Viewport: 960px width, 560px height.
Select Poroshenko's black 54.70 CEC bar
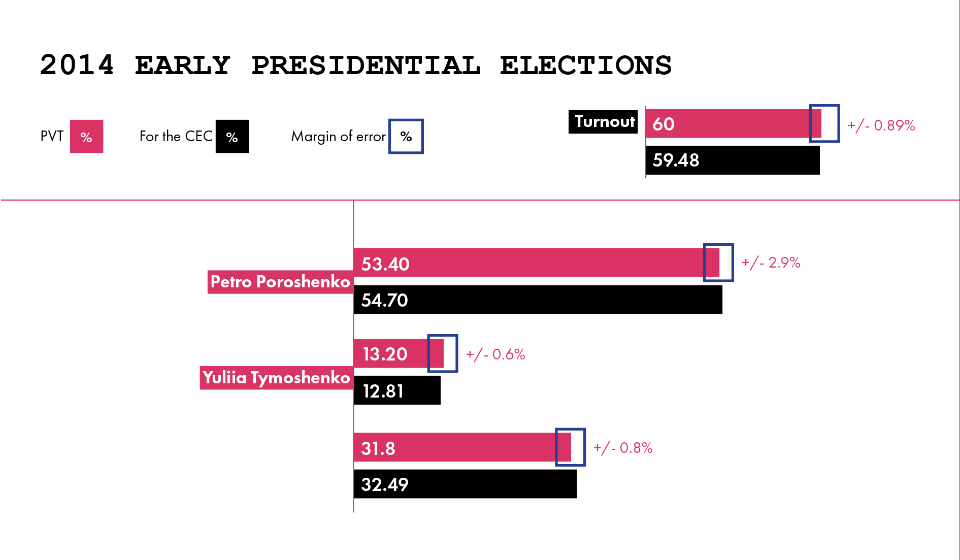[538, 300]
